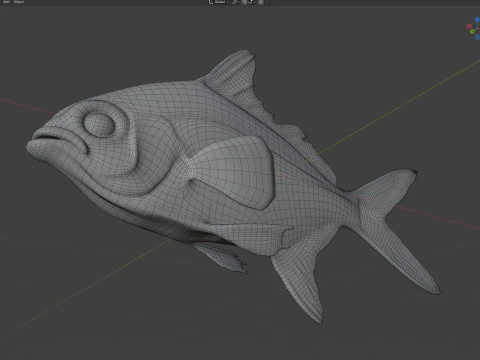Open the Global transform orientation dropdown
The image size is (480, 360).
point(219,2)
